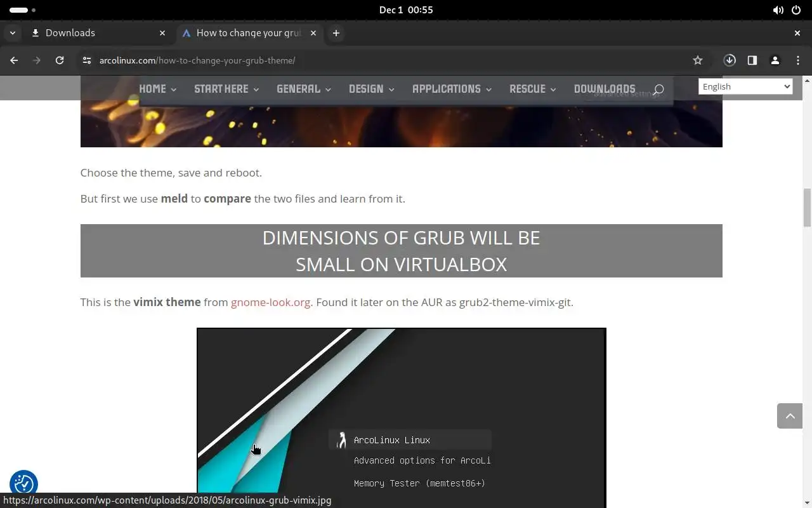
Task: Open the browser downloads icon
Action: [730, 60]
